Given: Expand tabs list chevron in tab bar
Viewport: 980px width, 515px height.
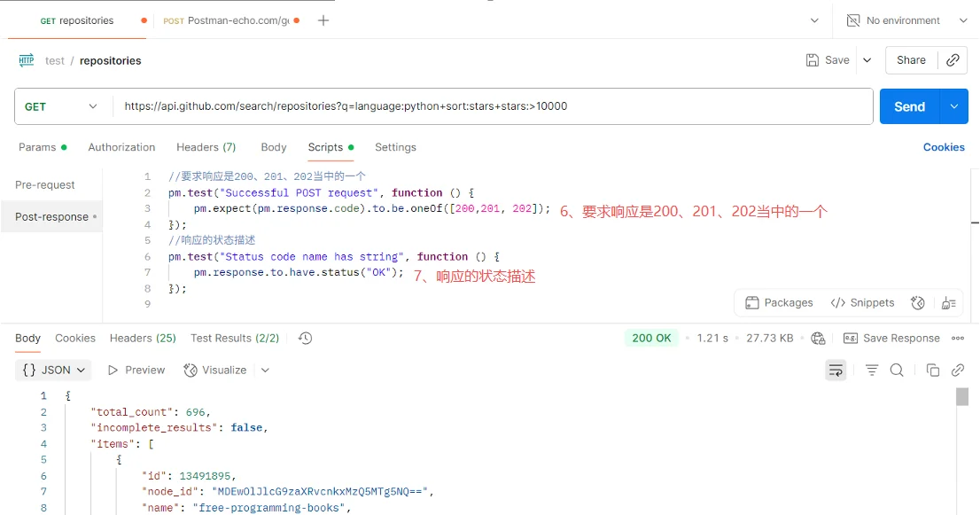Looking at the screenshot, I should point(814,20).
